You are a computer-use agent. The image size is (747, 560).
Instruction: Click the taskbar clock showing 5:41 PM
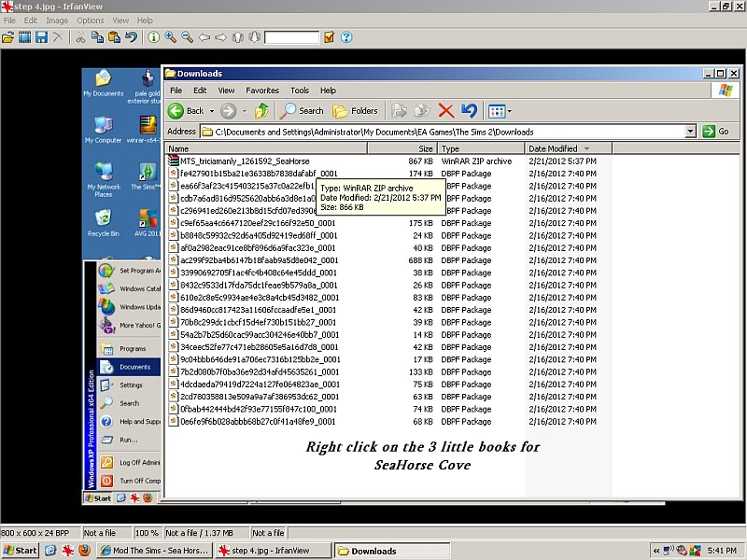722,551
